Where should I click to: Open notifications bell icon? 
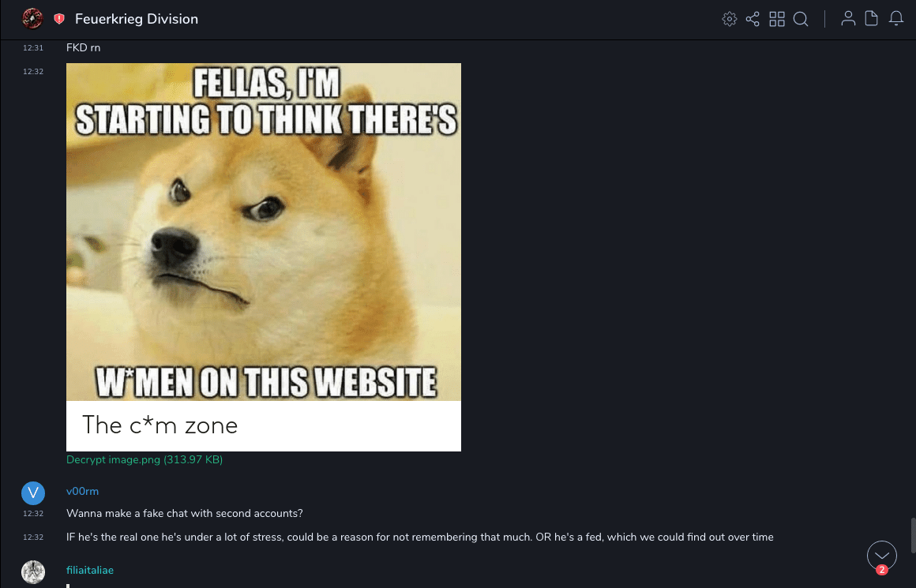[x=896, y=19]
